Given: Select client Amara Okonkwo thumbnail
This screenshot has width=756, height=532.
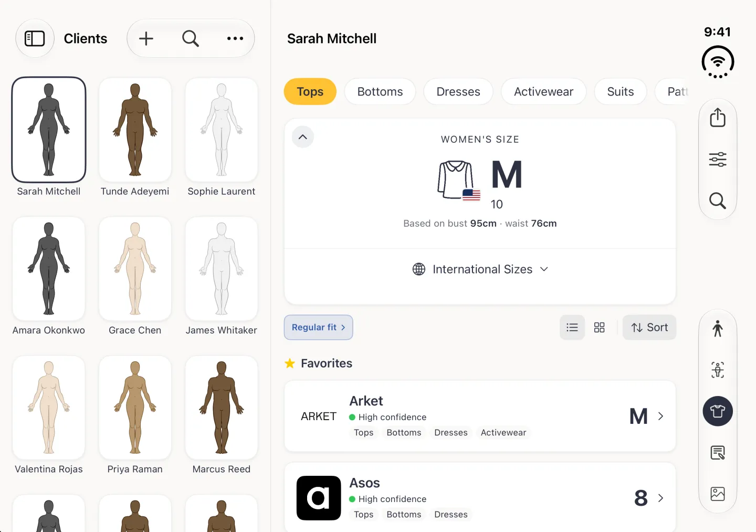Looking at the screenshot, I should point(49,268).
